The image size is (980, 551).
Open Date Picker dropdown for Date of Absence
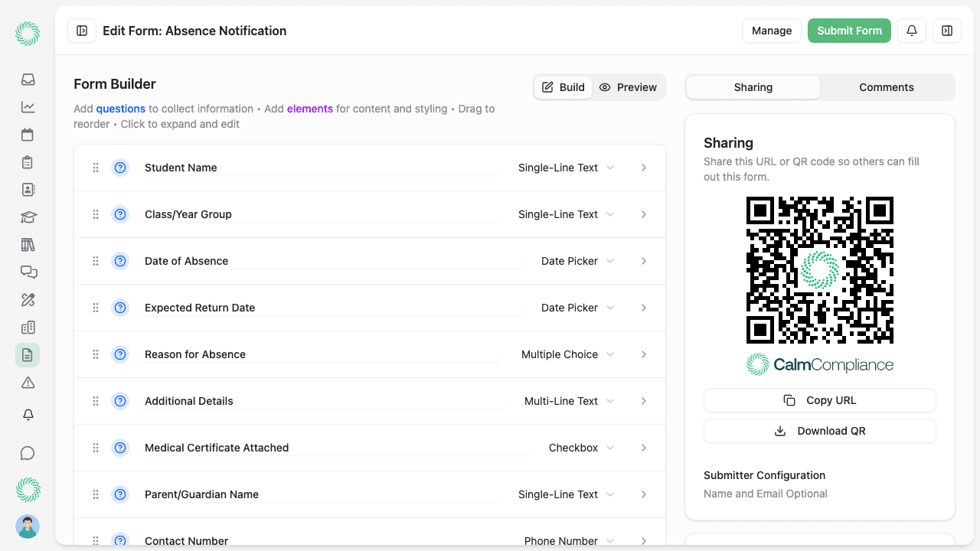coord(577,261)
